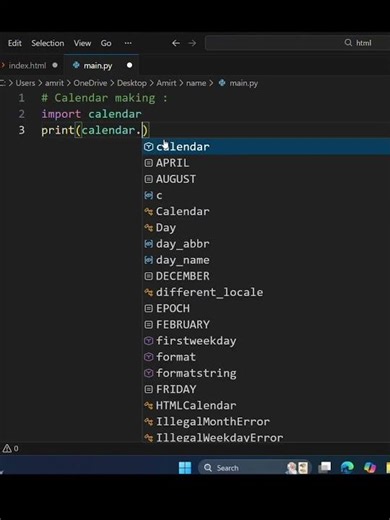Click the search magnifier icon in title bar
This screenshot has width=390, height=520.
(348, 43)
